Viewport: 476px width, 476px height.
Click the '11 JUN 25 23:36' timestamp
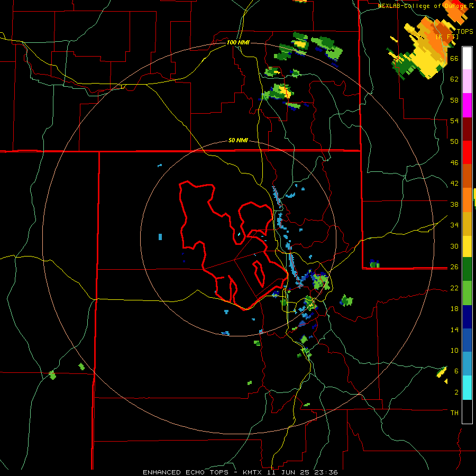[x=303, y=472]
